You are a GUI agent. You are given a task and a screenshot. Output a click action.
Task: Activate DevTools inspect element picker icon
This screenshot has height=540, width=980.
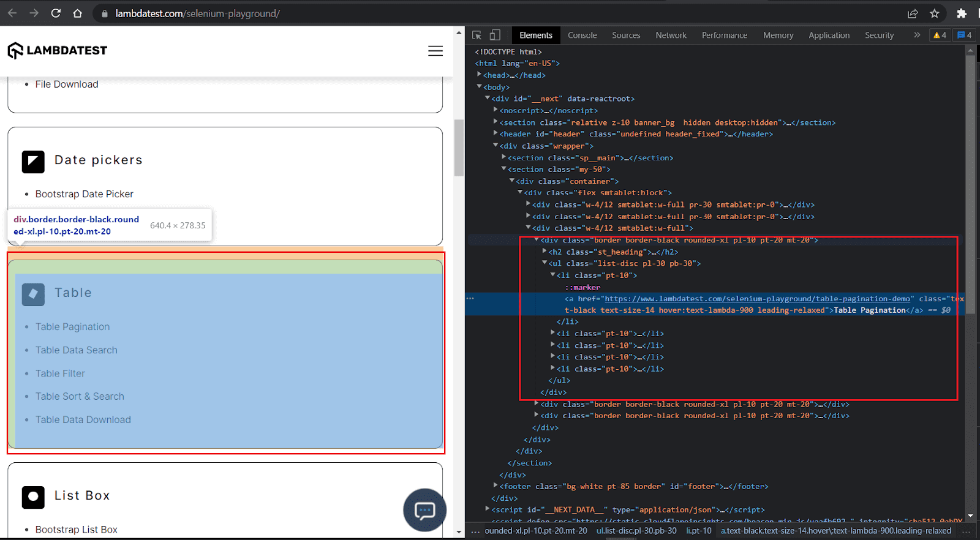[477, 35]
